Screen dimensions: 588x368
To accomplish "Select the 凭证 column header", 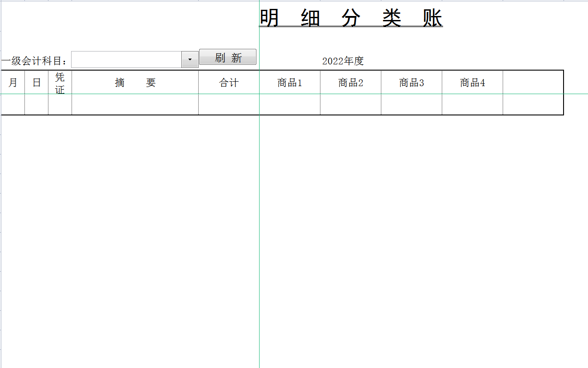I will pyautogui.click(x=60, y=82).
